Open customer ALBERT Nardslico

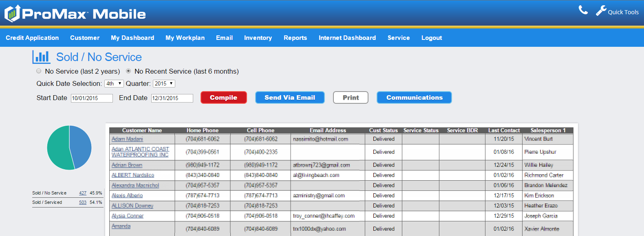133,175
